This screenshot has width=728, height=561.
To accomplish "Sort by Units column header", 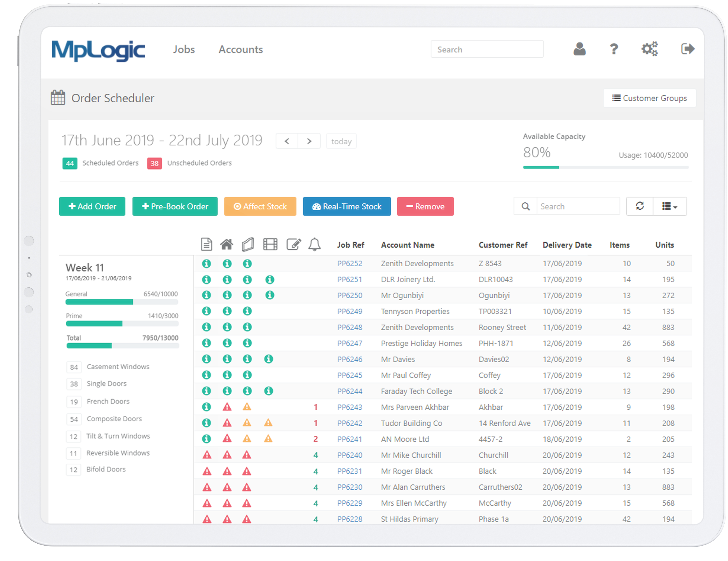I will [x=665, y=245].
